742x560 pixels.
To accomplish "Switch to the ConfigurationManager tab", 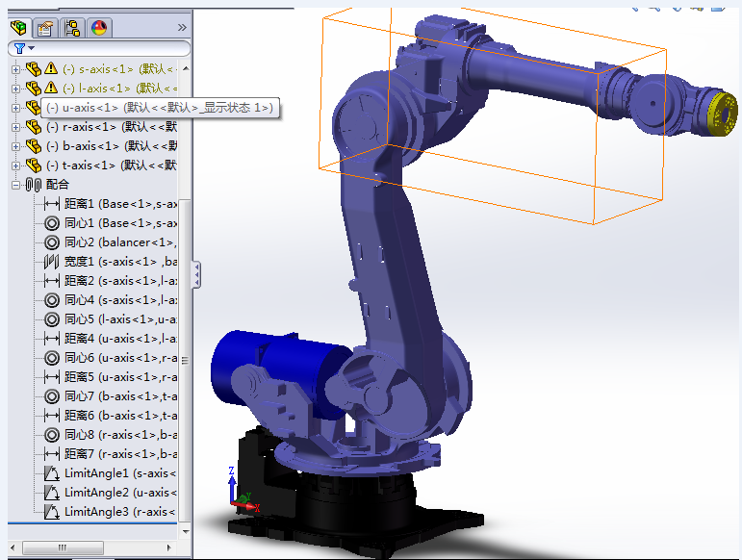I will coord(72,28).
